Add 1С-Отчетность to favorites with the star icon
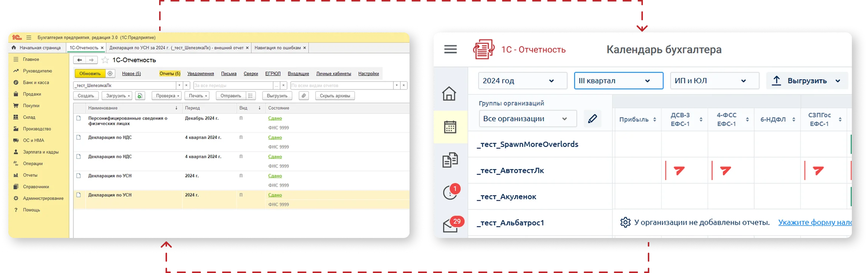868x273 pixels. click(x=106, y=60)
